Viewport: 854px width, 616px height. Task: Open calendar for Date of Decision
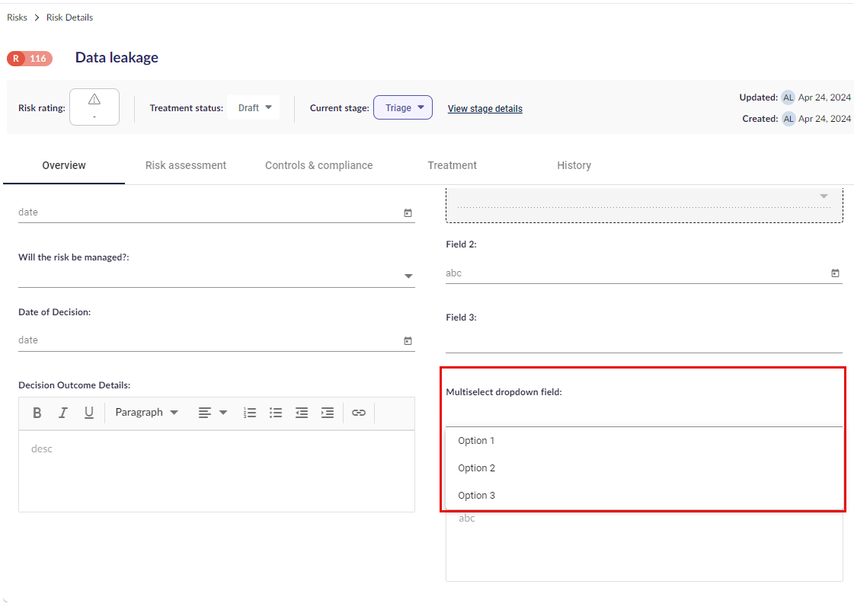pos(408,340)
